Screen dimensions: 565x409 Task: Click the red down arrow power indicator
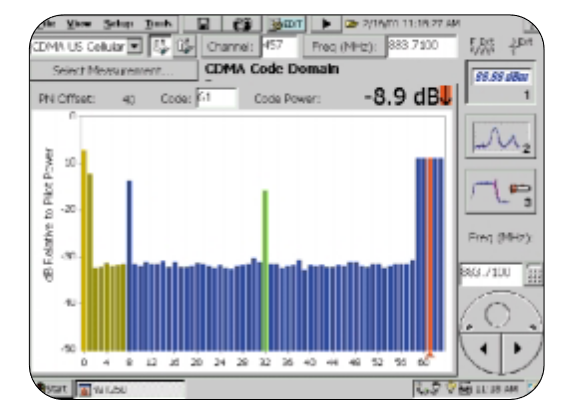point(445,96)
